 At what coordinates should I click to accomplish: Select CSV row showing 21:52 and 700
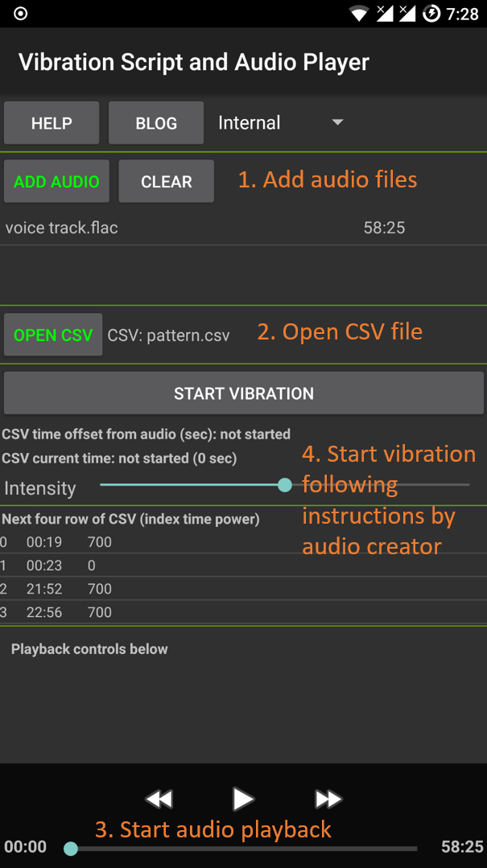[161, 589]
